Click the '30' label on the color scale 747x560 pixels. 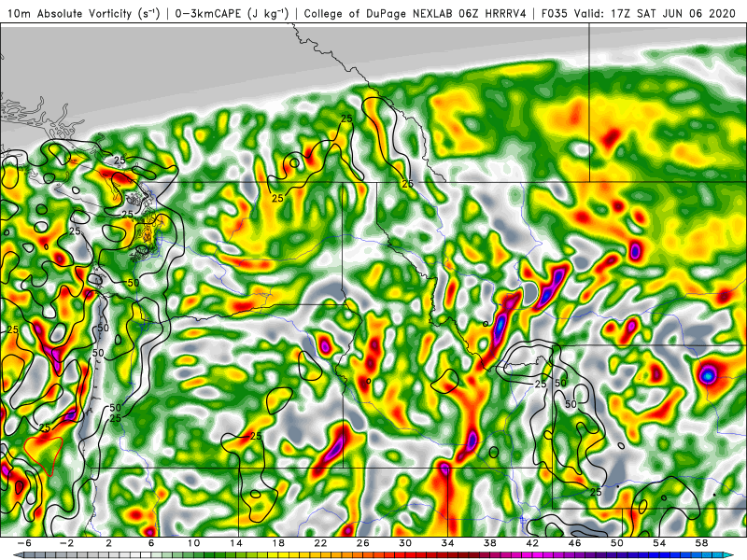pos(405,543)
